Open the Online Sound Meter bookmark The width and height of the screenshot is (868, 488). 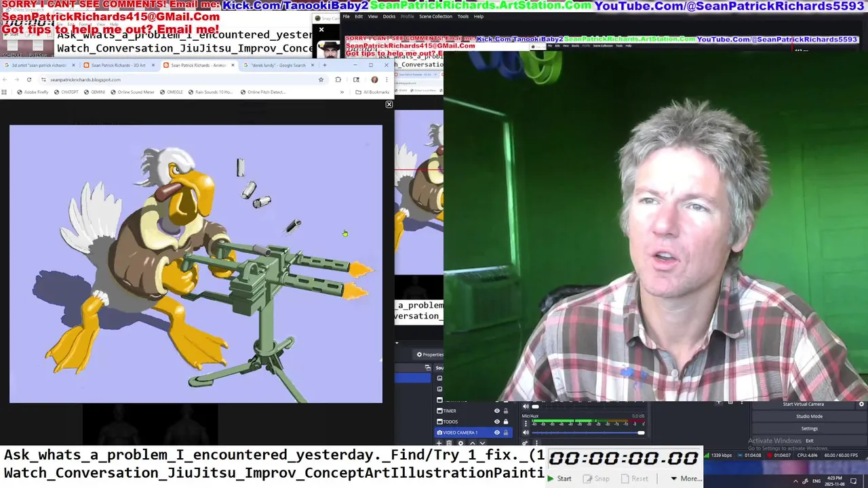pyautogui.click(x=132, y=92)
